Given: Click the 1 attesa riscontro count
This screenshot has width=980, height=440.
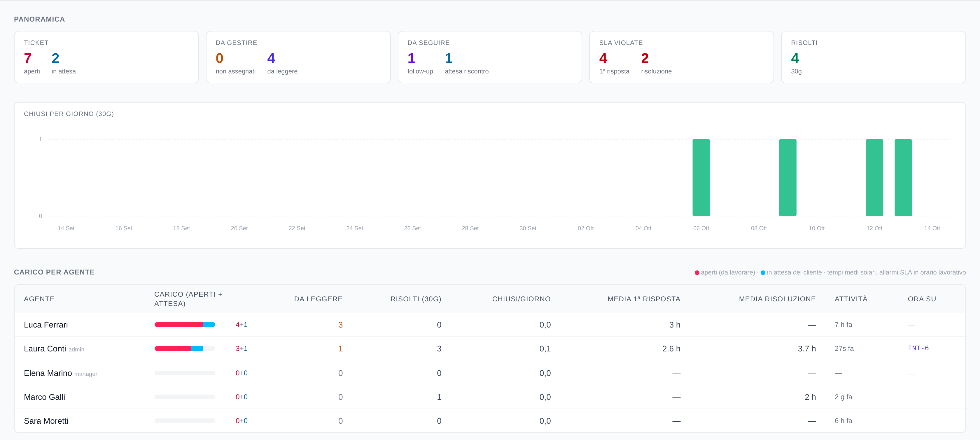Looking at the screenshot, I should 449,58.
